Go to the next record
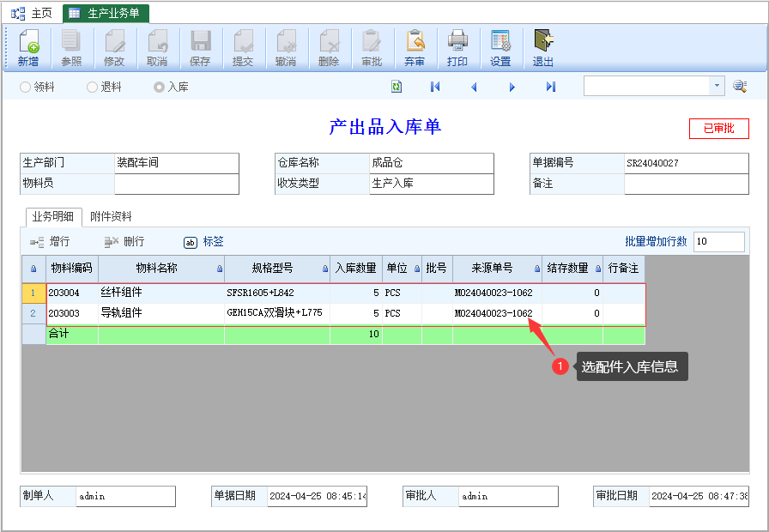The width and height of the screenshot is (769, 532). [x=512, y=87]
